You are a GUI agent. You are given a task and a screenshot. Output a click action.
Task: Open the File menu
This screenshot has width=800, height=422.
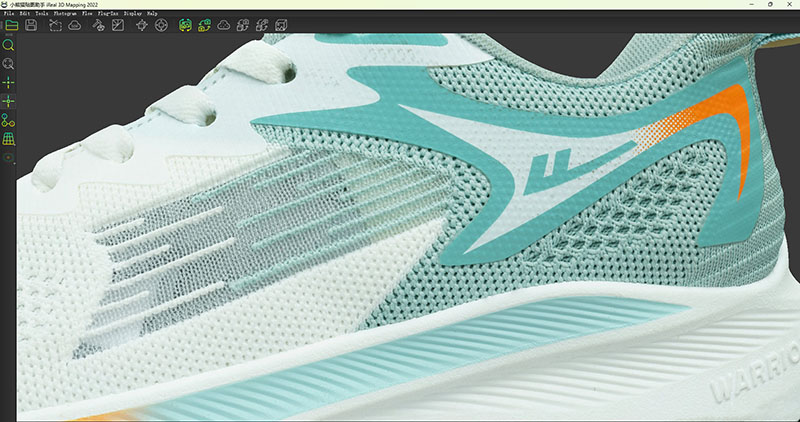(x=9, y=13)
